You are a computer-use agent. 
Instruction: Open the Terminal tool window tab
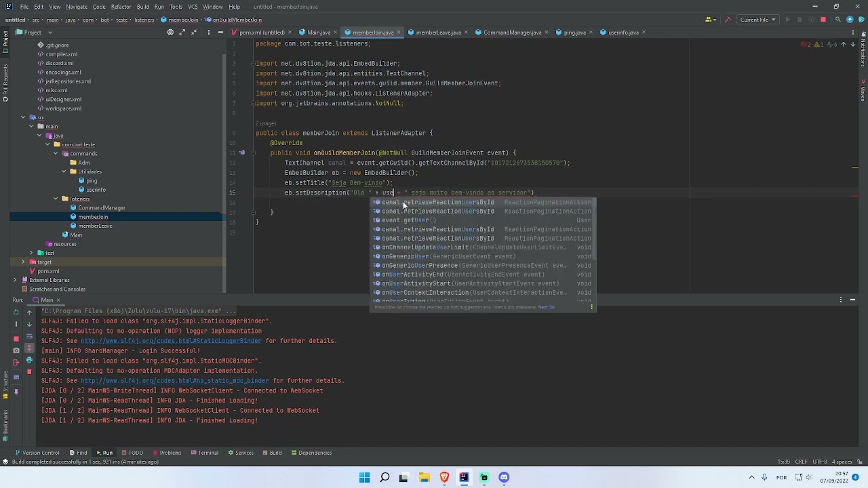click(x=204, y=453)
